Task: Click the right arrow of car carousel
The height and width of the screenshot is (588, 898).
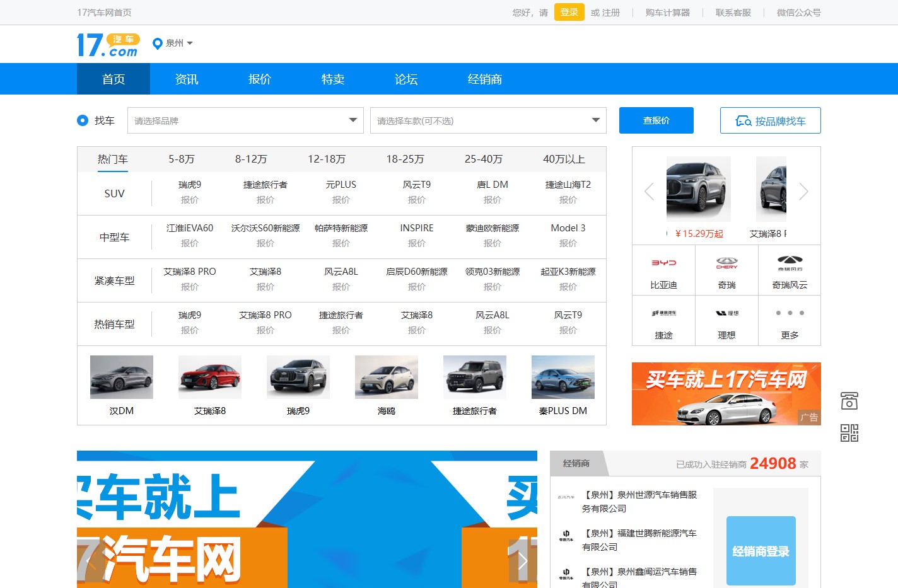Action: pos(803,191)
